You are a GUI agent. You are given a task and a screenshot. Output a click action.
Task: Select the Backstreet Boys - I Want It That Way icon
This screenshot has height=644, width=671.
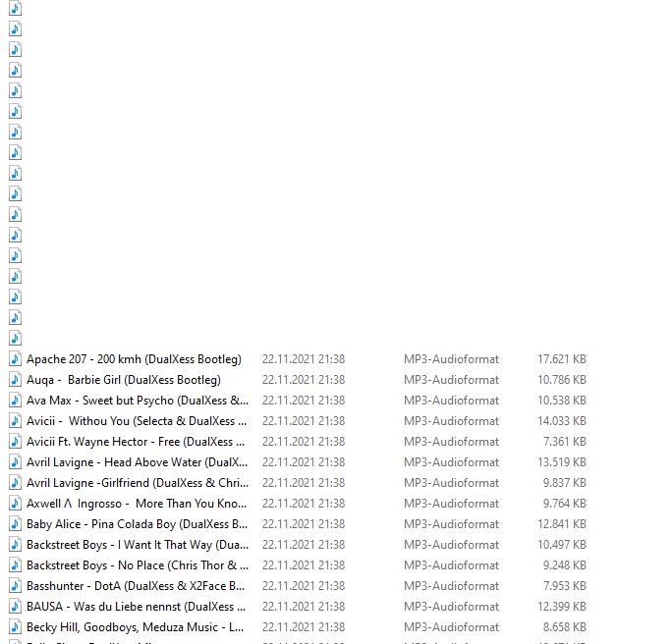tap(15, 544)
